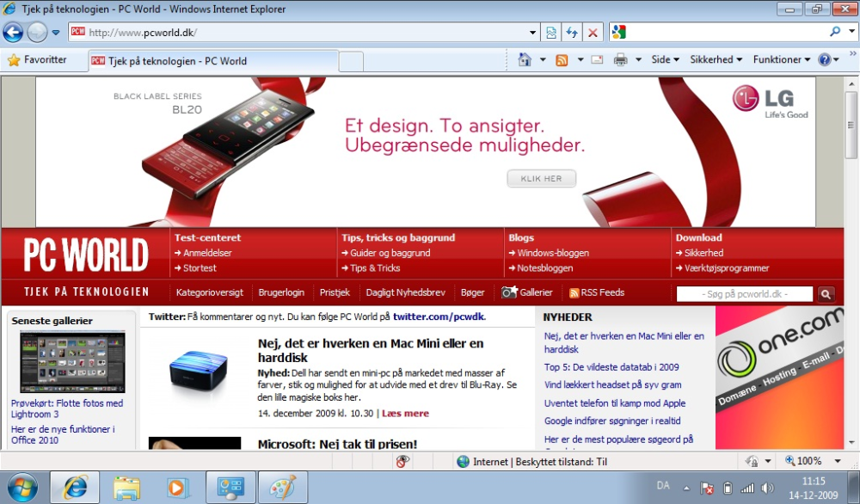This screenshot has width=860, height=504.
Task: Click the RSS feeds toolbar icon
Action: tap(562, 60)
